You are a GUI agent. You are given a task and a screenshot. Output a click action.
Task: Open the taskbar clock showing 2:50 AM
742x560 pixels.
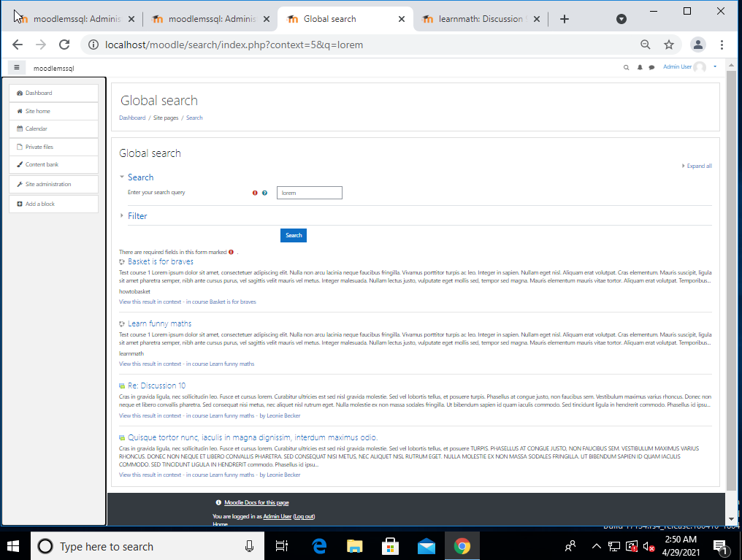coord(681,546)
